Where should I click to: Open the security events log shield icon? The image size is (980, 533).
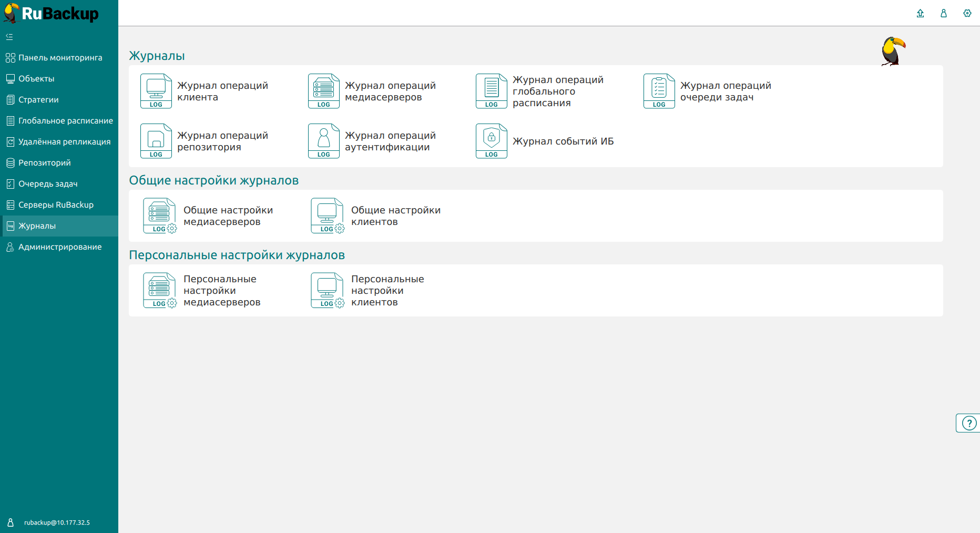click(x=492, y=141)
